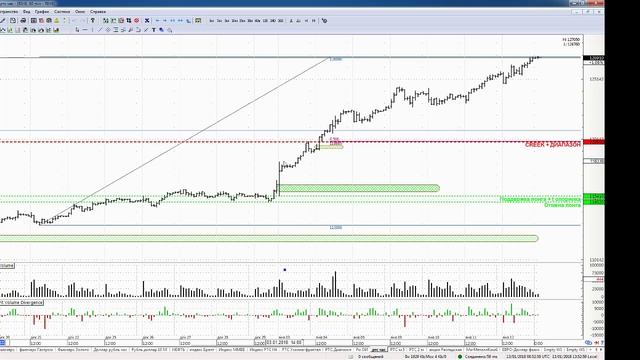Open the Система menu
This screenshot has width=640, height=360.
point(62,12)
